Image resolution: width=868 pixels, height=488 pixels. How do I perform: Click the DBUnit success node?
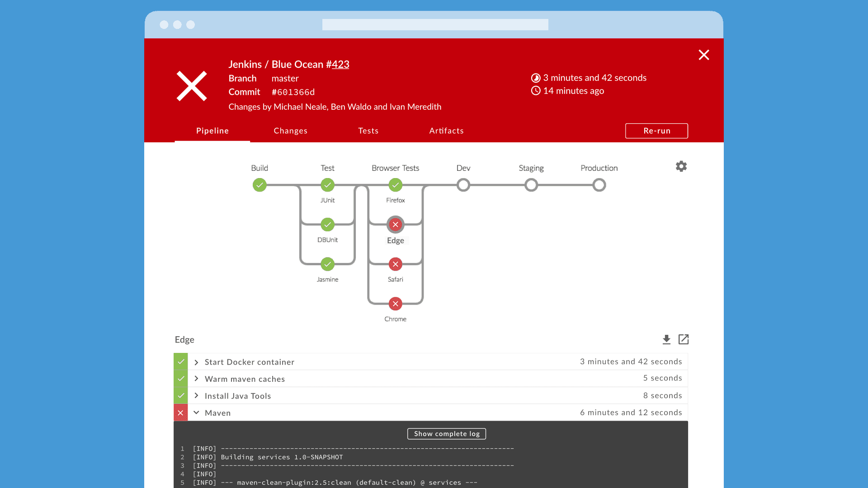tap(327, 225)
